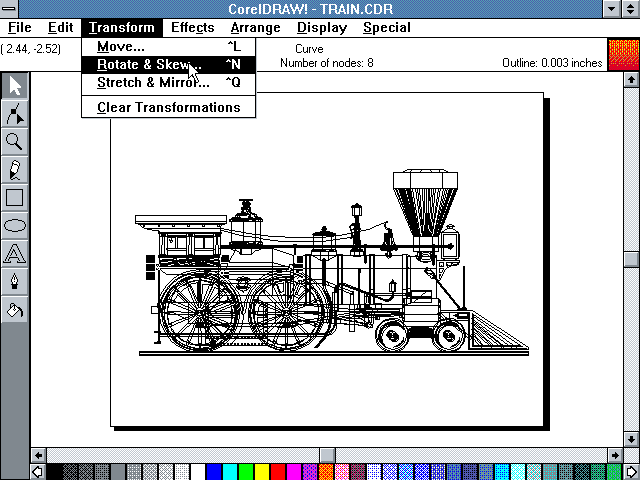Open the File menu

pyautogui.click(x=20, y=27)
